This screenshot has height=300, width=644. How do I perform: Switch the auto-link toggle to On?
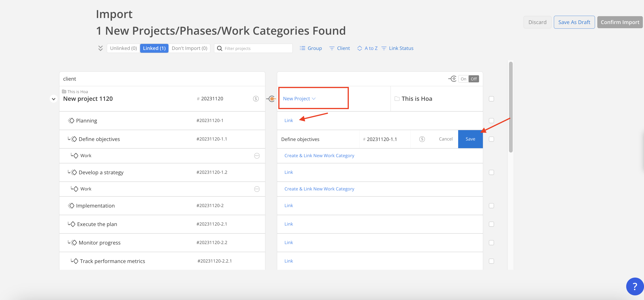pos(463,79)
